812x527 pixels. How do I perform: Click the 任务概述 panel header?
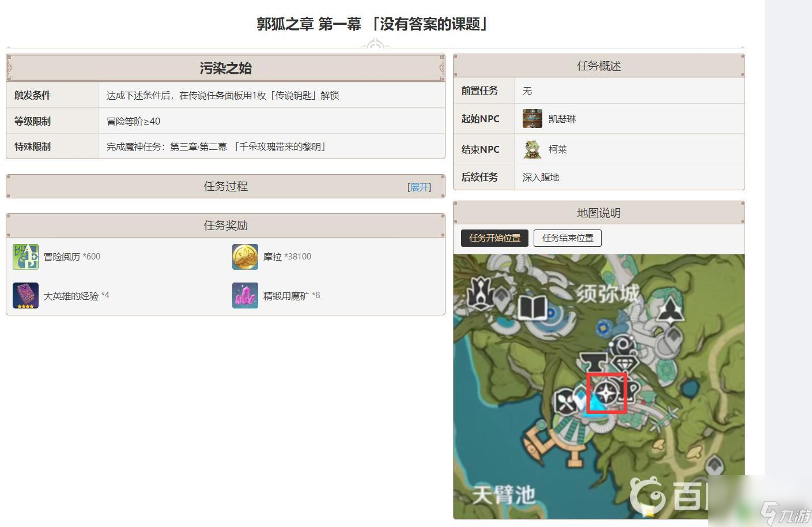599,66
